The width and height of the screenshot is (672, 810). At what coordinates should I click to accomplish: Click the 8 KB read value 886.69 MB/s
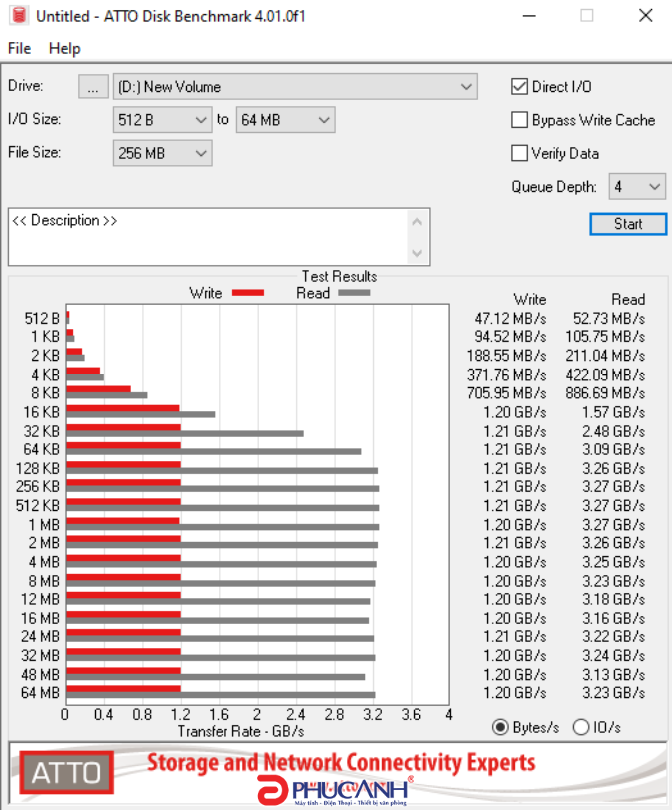pyautogui.click(x=605, y=393)
